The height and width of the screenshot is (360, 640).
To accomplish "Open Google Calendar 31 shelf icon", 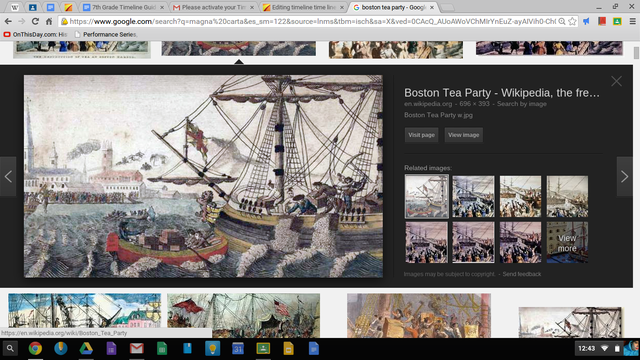I will coord(238,349).
